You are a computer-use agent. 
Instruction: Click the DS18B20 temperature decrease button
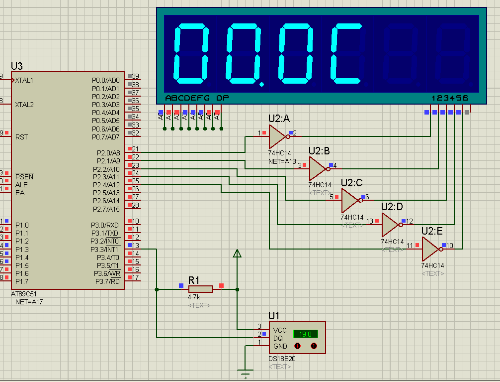[297, 346]
